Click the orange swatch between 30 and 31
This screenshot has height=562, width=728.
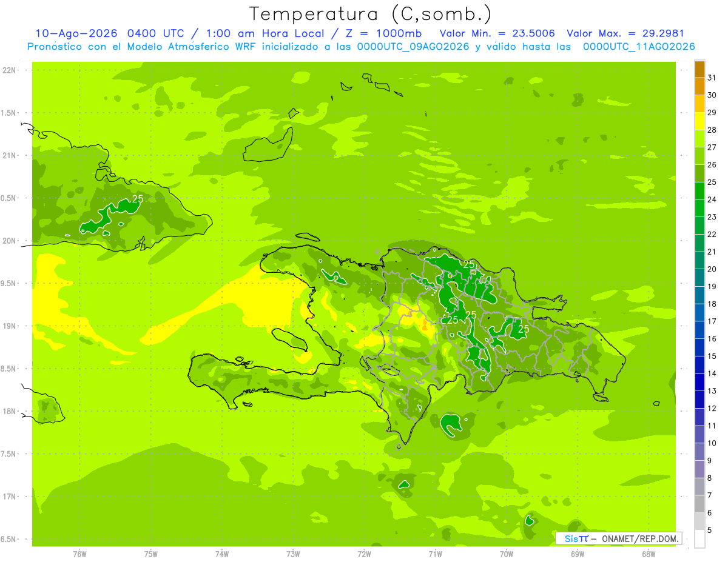699,87
